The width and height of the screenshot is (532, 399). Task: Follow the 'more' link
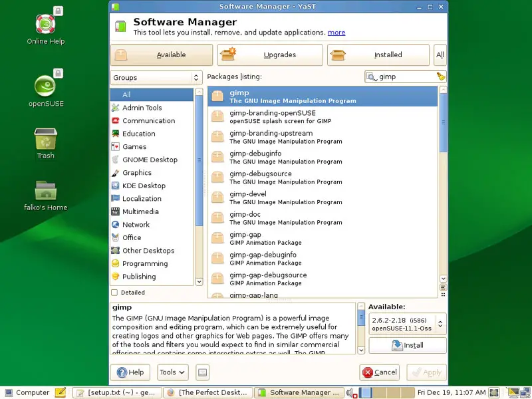click(x=336, y=33)
